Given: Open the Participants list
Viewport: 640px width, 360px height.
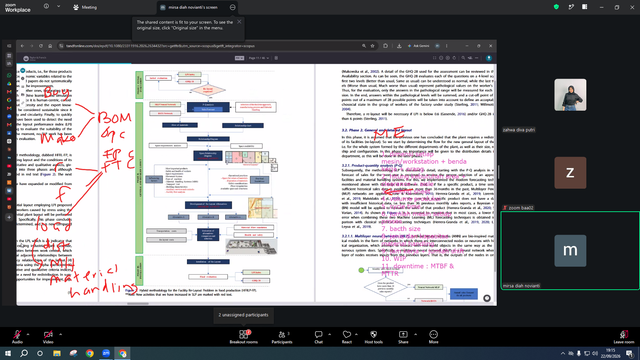Looking at the screenshot, I should pyautogui.click(x=282, y=337).
